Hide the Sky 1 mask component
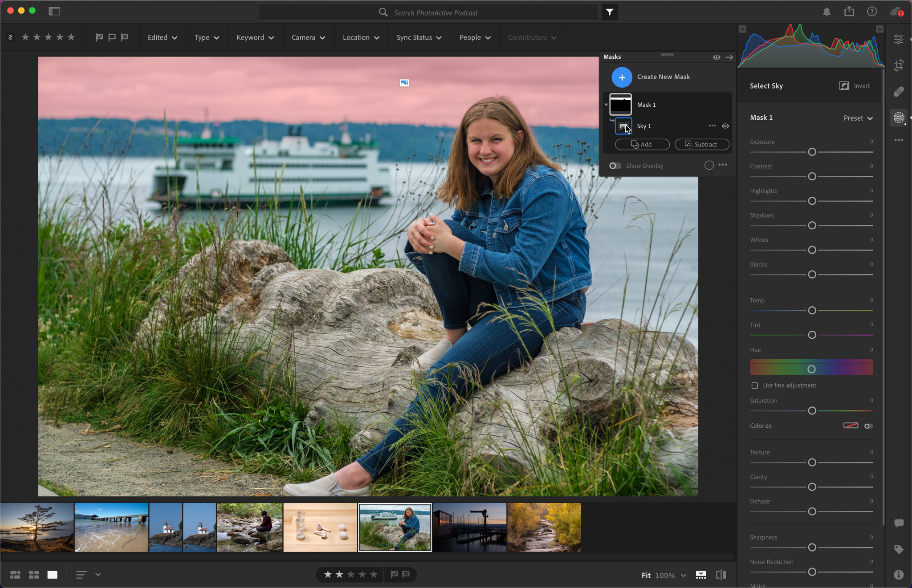The height and width of the screenshot is (588, 912). point(725,126)
